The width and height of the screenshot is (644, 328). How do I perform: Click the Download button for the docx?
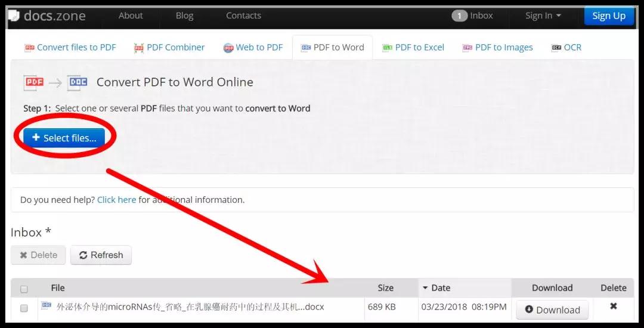(x=552, y=310)
